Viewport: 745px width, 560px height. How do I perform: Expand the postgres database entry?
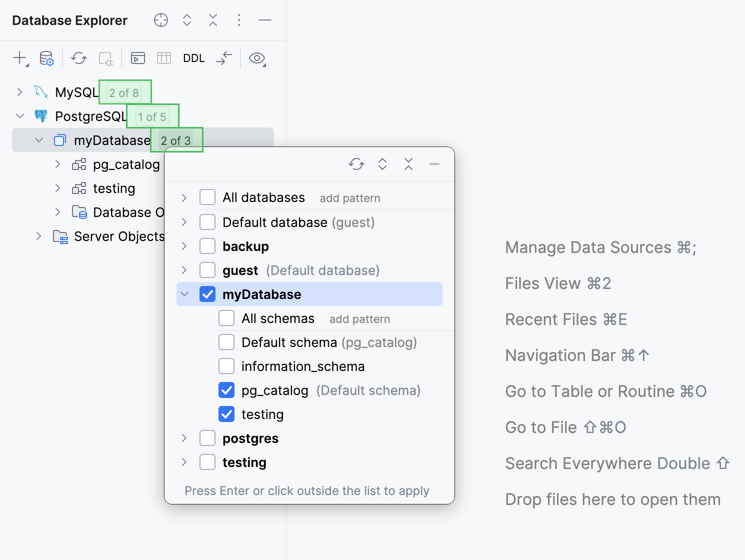(184, 438)
